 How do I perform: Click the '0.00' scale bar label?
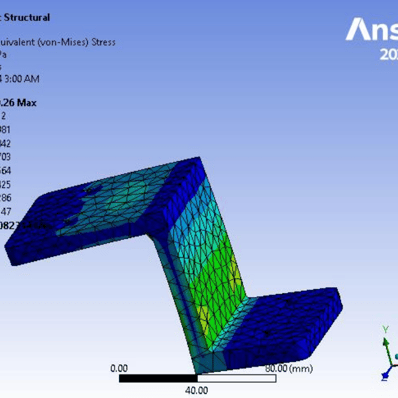(x=119, y=368)
